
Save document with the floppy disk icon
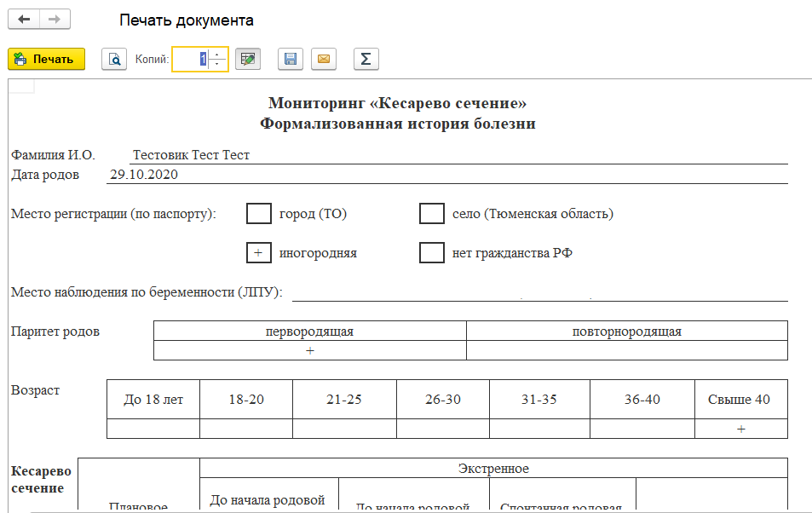291,59
